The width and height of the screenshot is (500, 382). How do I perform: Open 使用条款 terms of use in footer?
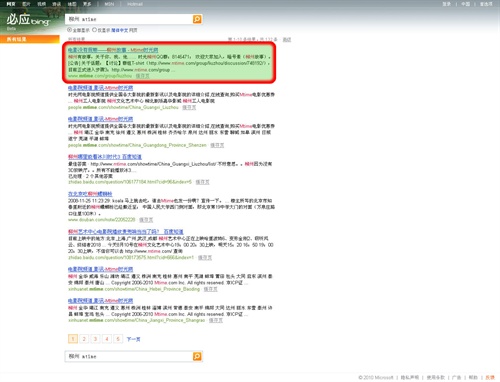click(436, 378)
